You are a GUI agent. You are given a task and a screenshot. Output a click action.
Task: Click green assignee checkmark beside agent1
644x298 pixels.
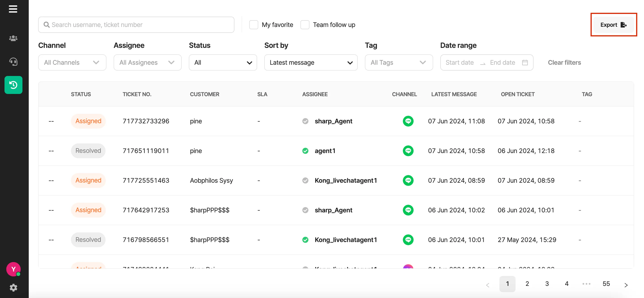(x=305, y=151)
